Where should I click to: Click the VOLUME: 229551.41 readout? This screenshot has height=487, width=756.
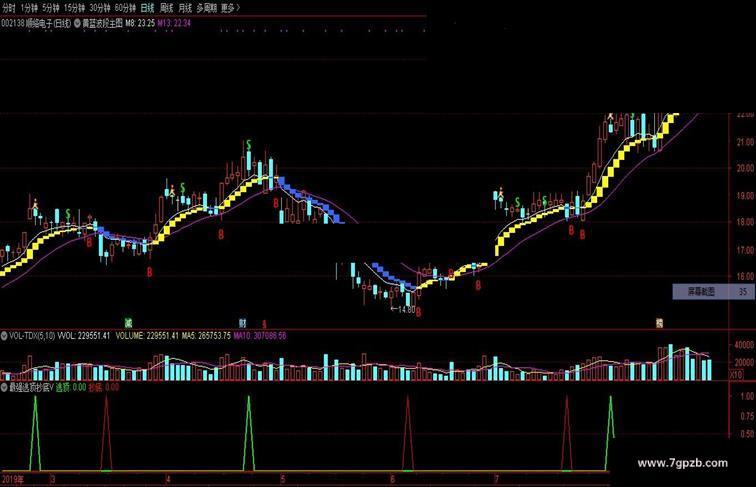(x=147, y=336)
